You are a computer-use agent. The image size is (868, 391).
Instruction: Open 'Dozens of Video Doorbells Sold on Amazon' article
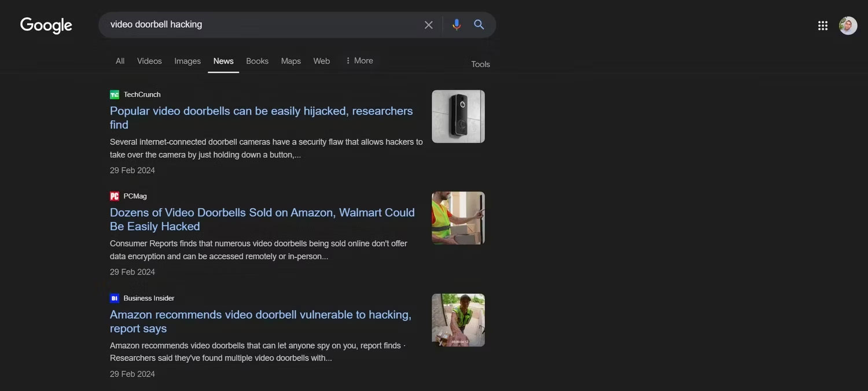pyautogui.click(x=262, y=219)
